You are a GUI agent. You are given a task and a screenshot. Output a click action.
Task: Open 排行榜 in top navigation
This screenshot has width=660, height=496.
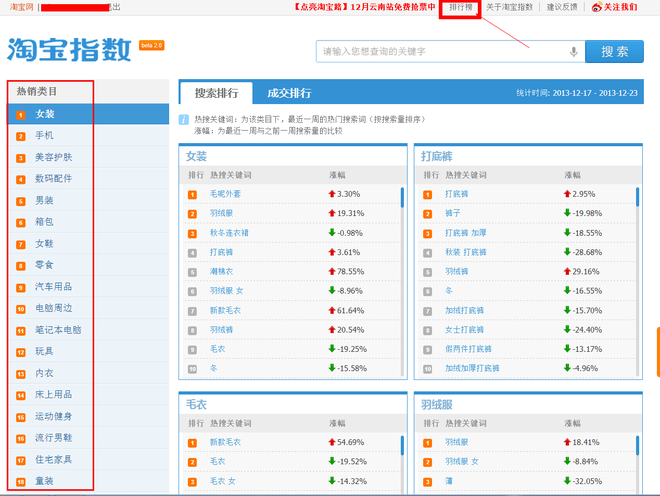[x=460, y=7]
